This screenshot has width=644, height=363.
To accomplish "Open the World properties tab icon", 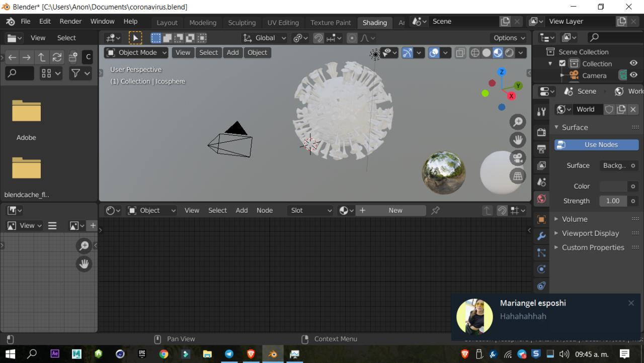I will pos(541,199).
